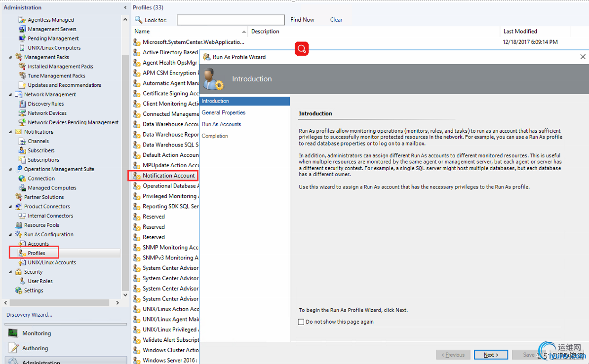The image size is (589, 364).
Task: Select the SNMP Monitoring Account row
Action: [166, 247]
